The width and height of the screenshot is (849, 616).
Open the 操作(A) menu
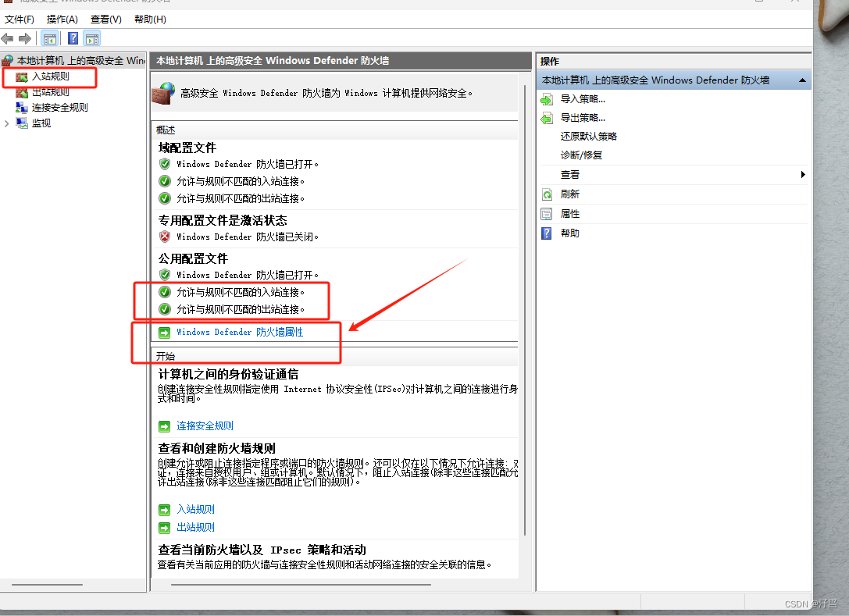[x=62, y=20]
